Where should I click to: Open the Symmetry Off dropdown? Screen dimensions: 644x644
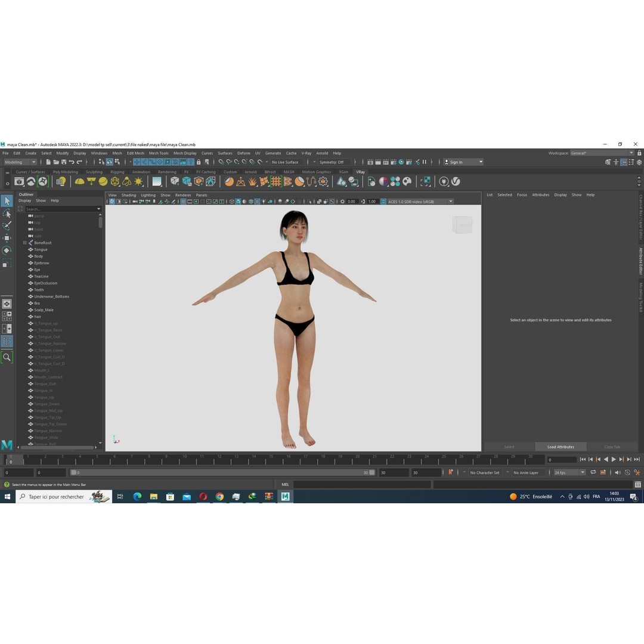click(333, 162)
